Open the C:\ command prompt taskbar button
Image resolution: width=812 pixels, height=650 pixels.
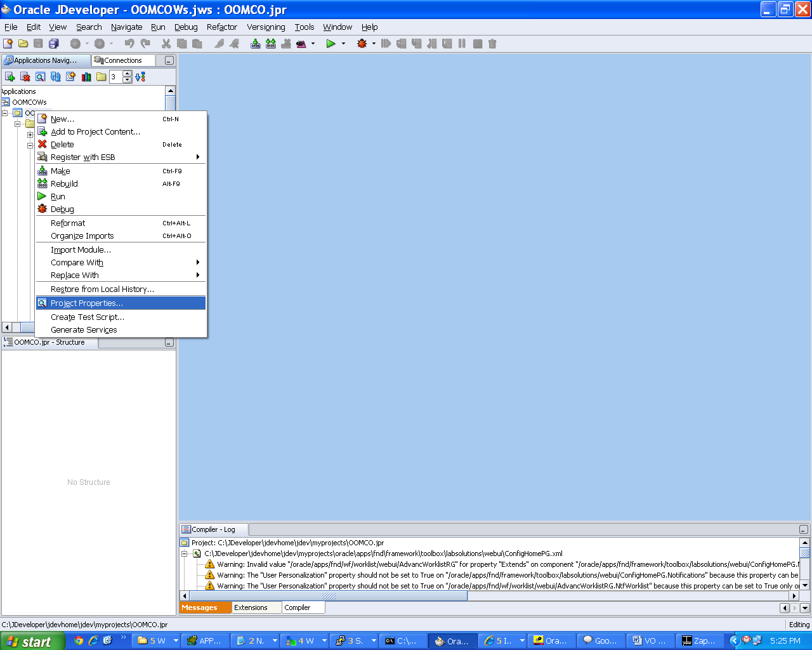[403, 641]
